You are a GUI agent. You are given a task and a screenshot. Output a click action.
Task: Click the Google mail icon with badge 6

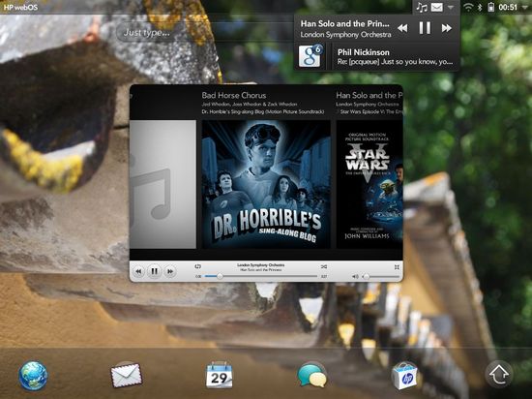[x=310, y=56]
